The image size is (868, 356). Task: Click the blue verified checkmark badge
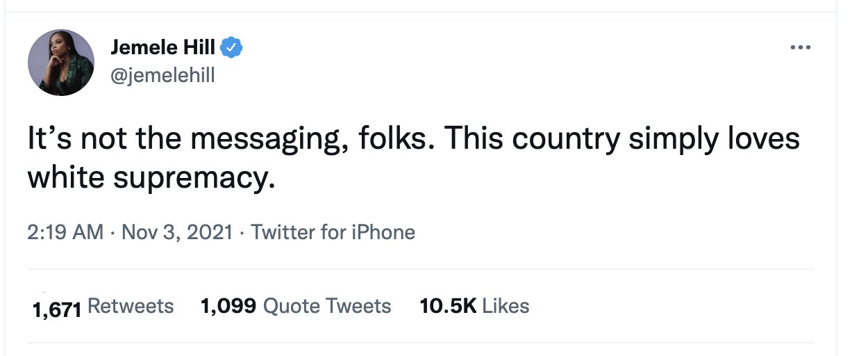232,48
